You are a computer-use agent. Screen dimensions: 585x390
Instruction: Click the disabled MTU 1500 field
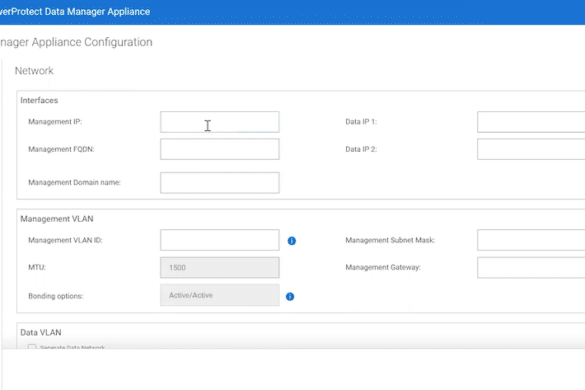click(x=220, y=267)
